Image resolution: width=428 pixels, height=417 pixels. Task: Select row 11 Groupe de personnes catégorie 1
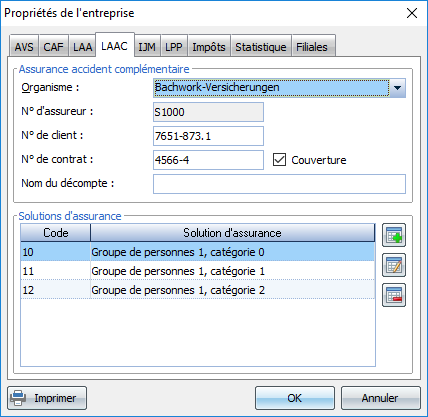pyautogui.click(x=198, y=271)
